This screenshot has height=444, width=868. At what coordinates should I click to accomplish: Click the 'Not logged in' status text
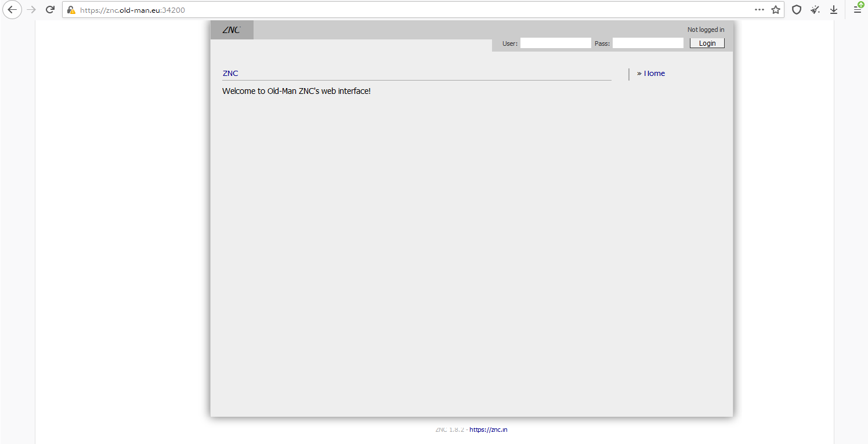point(706,30)
